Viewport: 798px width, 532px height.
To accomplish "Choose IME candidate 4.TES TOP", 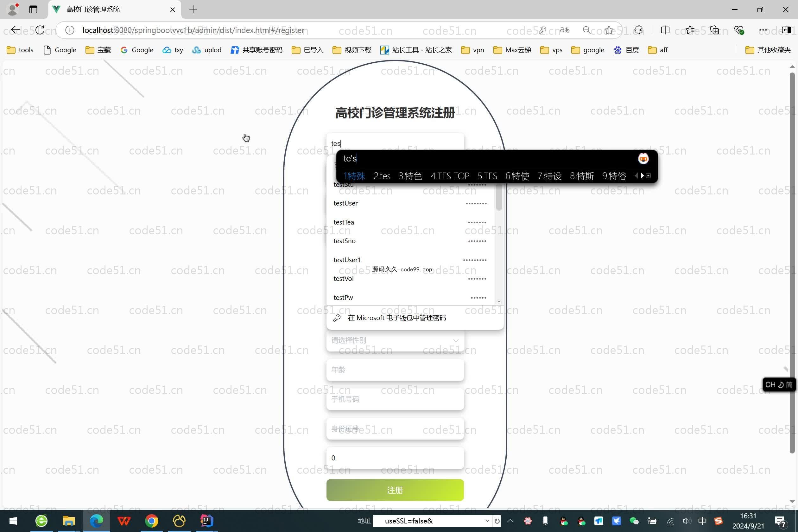I will click(450, 176).
